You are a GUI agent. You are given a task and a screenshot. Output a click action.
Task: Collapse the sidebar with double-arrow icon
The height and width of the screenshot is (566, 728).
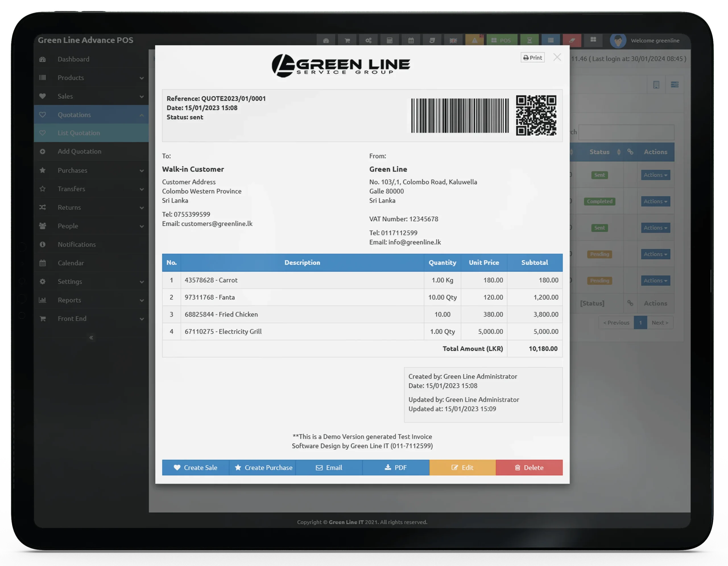pyautogui.click(x=91, y=337)
